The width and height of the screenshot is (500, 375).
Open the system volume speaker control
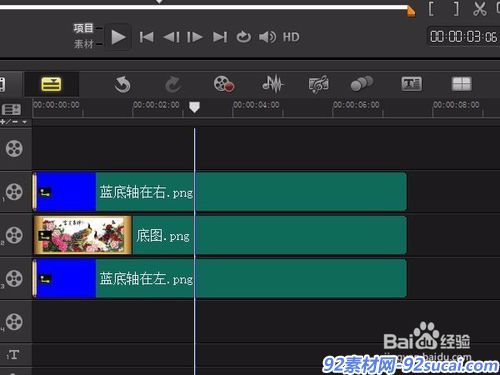[x=267, y=37]
